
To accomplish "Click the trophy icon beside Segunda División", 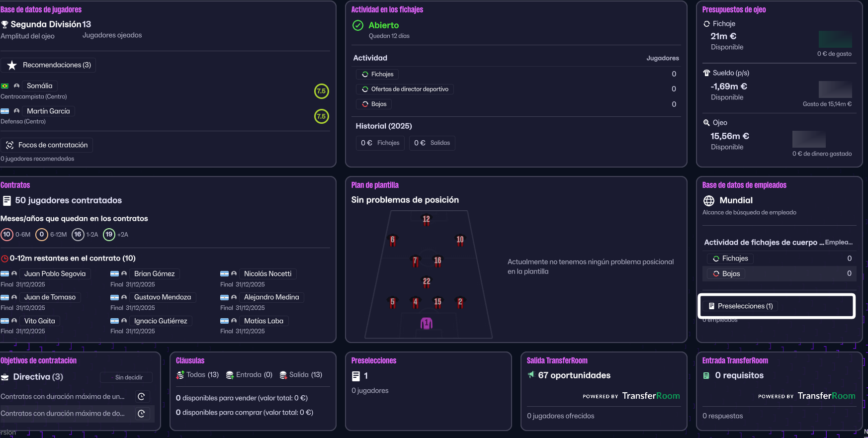I will coord(5,24).
